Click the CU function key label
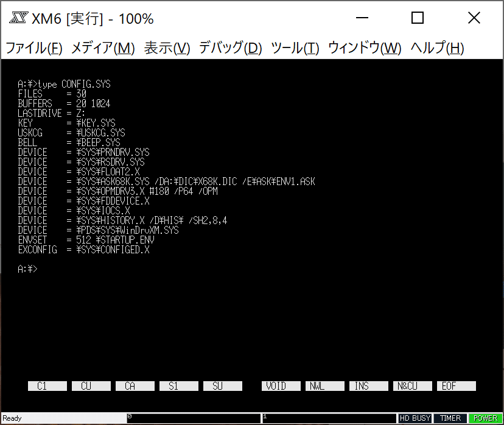504x425 pixels. [91, 386]
